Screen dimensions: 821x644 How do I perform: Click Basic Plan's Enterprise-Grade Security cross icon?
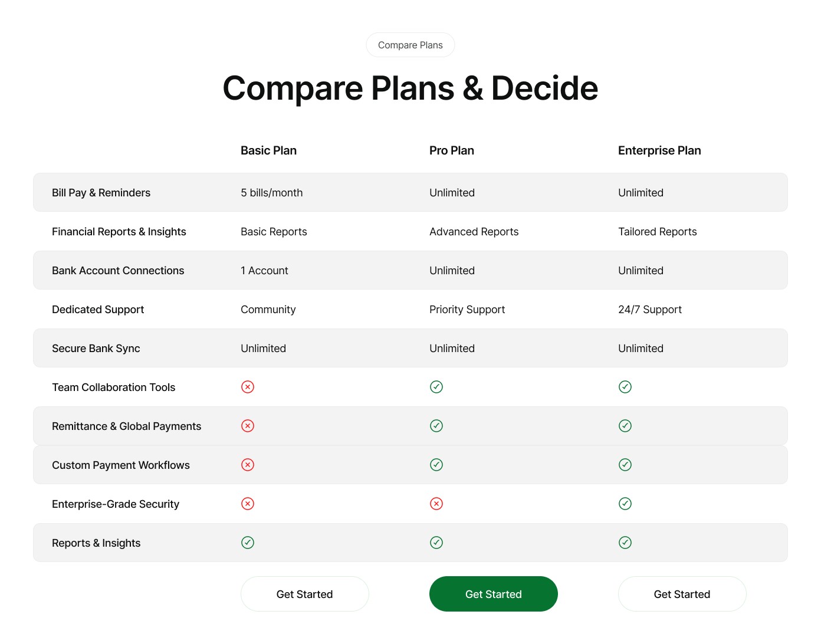click(248, 504)
